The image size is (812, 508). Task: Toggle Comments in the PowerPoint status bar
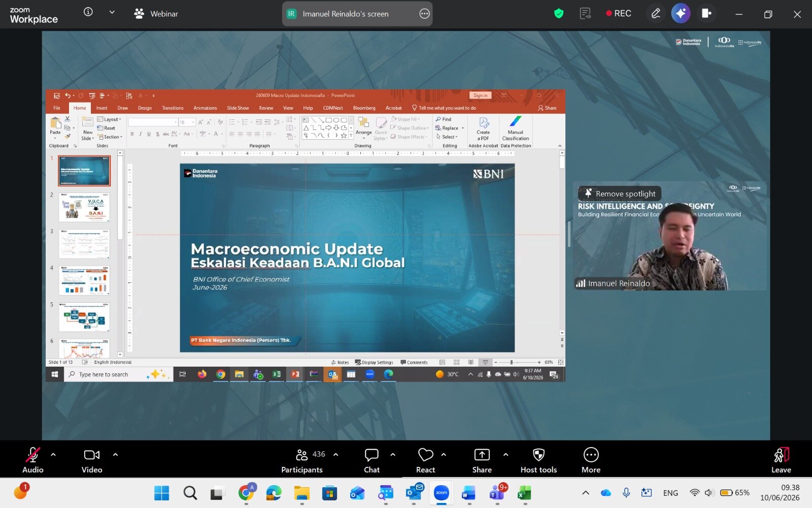(414, 362)
